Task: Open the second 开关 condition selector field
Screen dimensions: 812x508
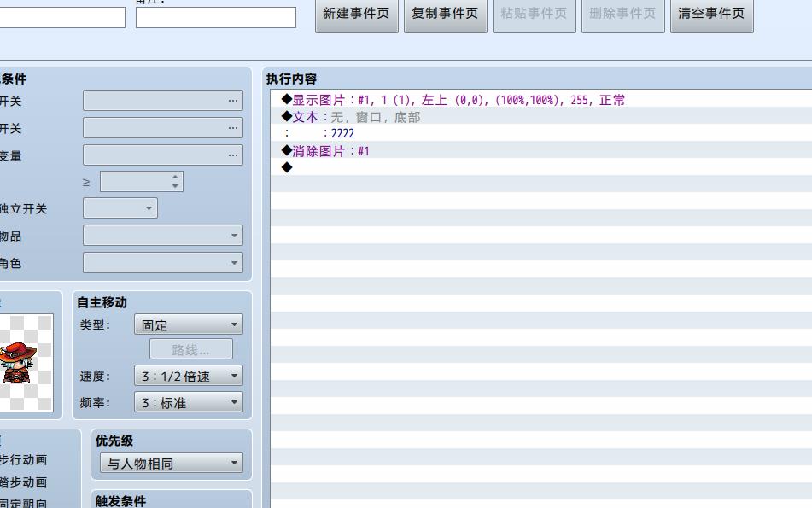Action: point(162,128)
